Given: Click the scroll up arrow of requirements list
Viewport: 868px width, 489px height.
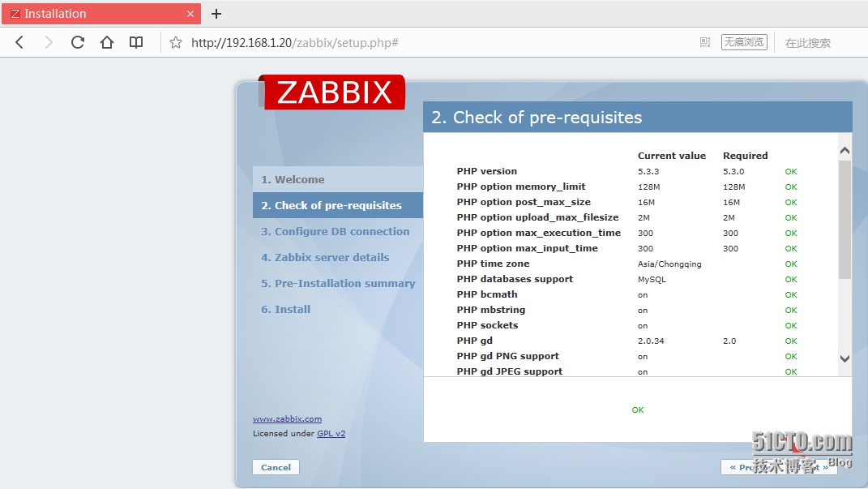Looking at the screenshot, I should (x=844, y=151).
